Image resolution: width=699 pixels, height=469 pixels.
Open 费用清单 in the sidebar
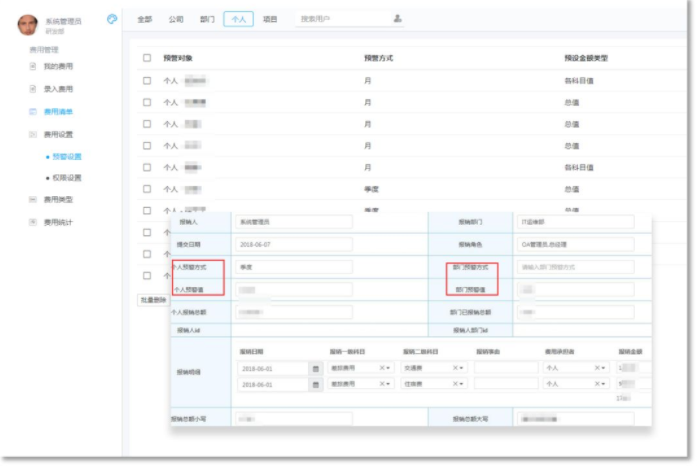click(x=58, y=111)
